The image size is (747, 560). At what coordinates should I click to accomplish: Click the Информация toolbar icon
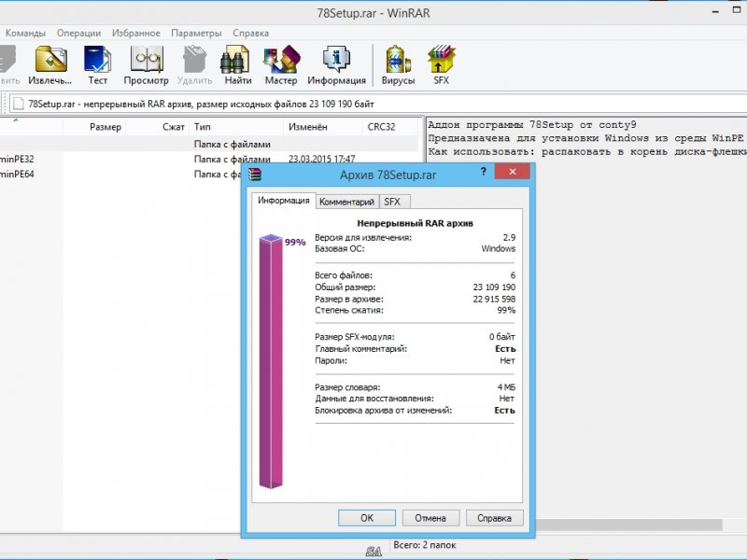click(x=336, y=65)
